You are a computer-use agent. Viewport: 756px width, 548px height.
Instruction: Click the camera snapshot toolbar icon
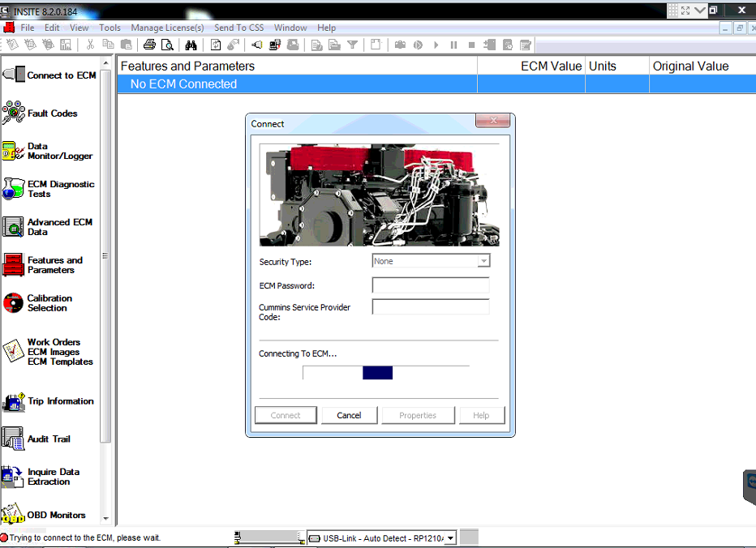pyautogui.click(x=400, y=45)
